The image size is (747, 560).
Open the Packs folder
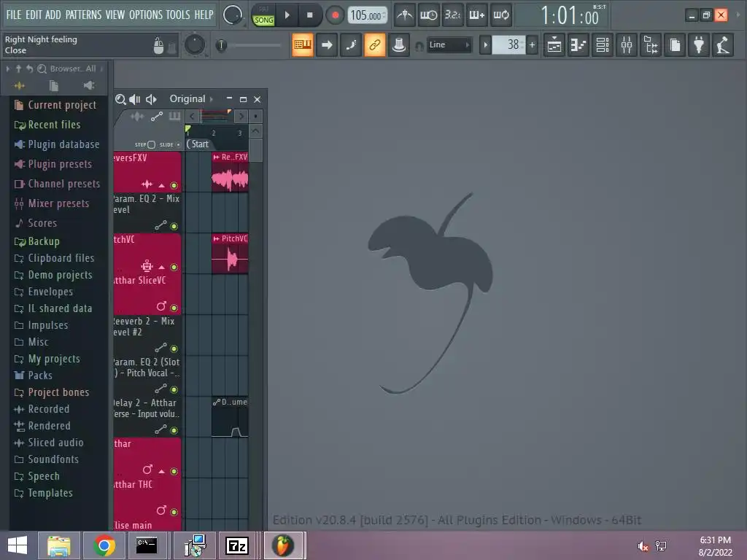(x=34, y=376)
